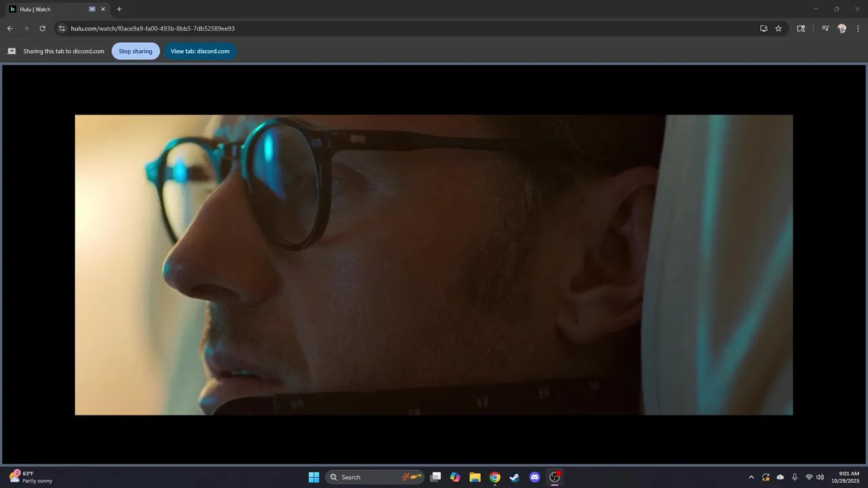Click the taskbar Search box
Viewport: 868px width, 488px height.
coord(375,477)
